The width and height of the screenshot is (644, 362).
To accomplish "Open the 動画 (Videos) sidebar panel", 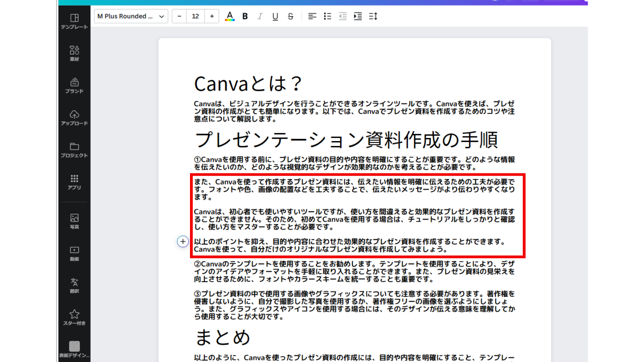I will pyautogui.click(x=74, y=253).
